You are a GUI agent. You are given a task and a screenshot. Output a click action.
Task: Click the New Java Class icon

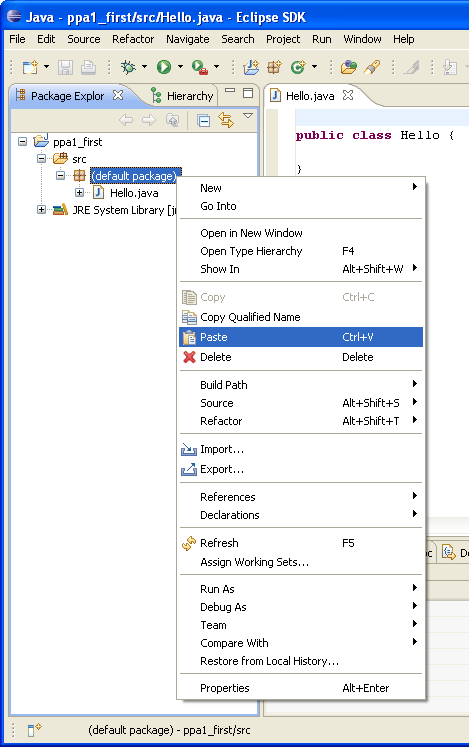pyautogui.click(x=298, y=67)
